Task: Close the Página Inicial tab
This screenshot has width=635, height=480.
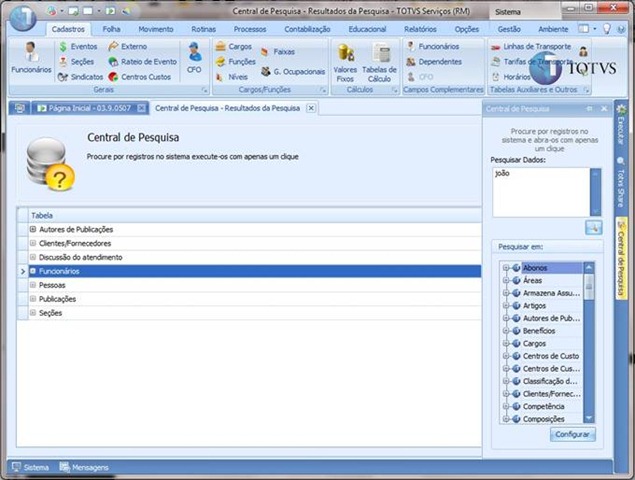Action: (x=141, y=108)
